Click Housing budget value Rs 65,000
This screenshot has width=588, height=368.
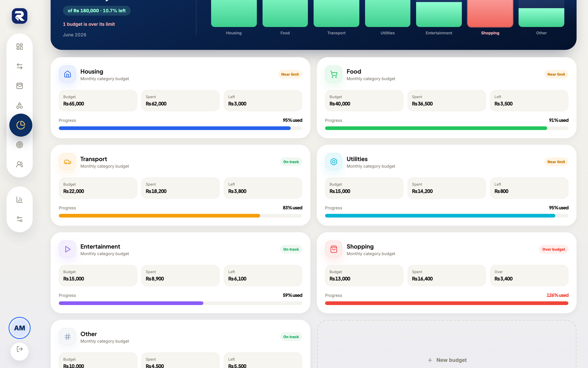[x=74, y=104]
